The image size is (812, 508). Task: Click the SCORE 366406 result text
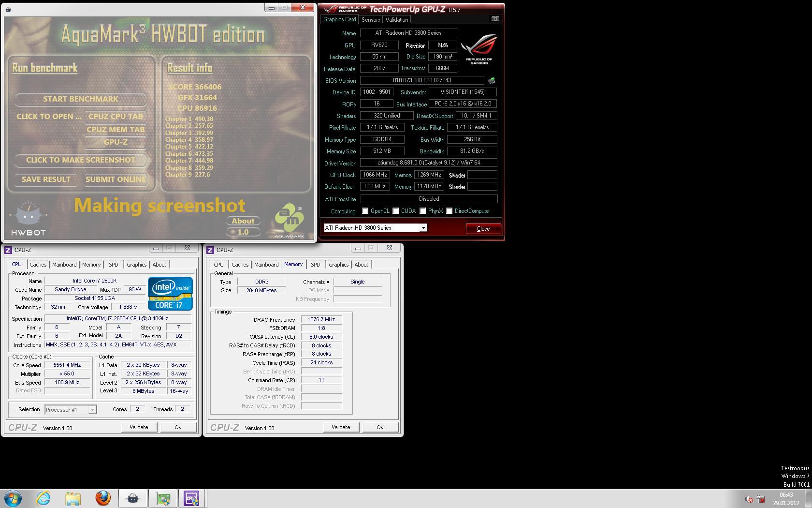(x=195, y=87)
